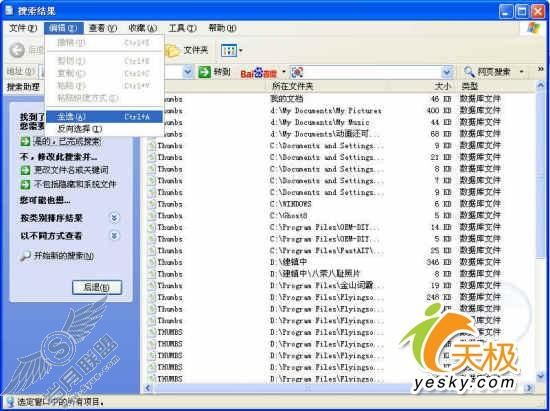The image size is (550, 411).
Task: Click green arrow for 更改文件名或关键词
Action: pos(25,170)
